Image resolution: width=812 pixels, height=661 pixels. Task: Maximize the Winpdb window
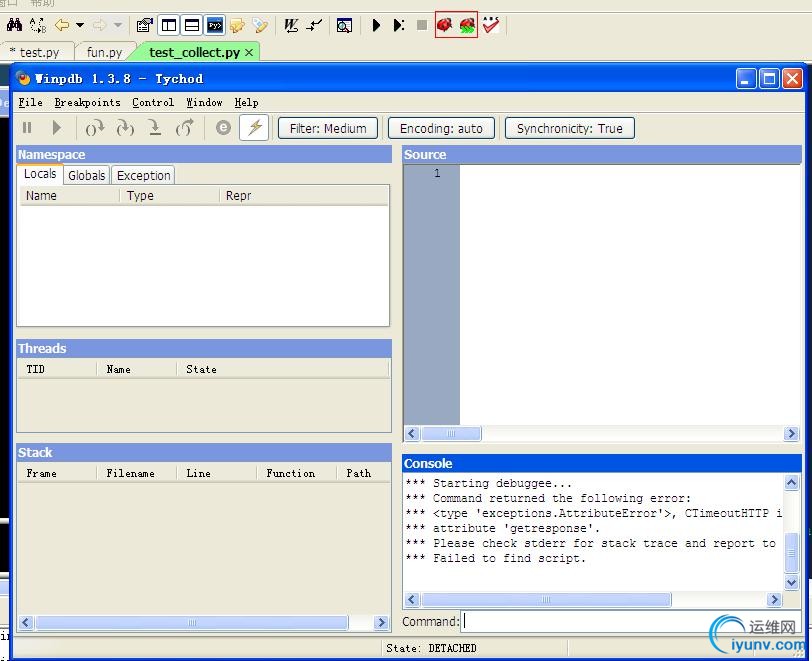(770, 79)
